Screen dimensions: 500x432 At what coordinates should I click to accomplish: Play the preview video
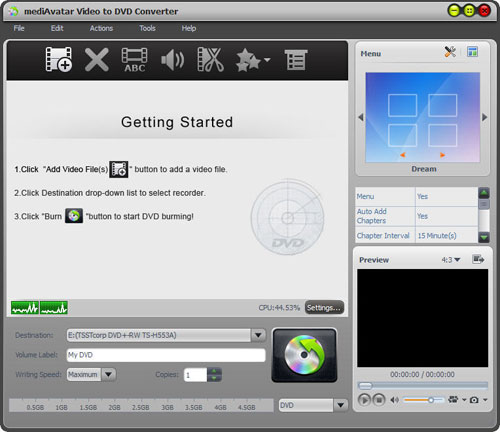364,399
